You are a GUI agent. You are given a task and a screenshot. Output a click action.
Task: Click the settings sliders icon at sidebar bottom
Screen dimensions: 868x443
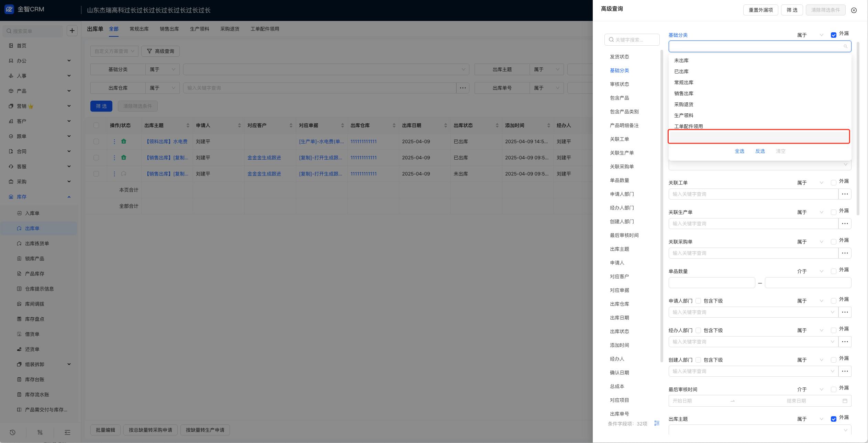(40, 432)
